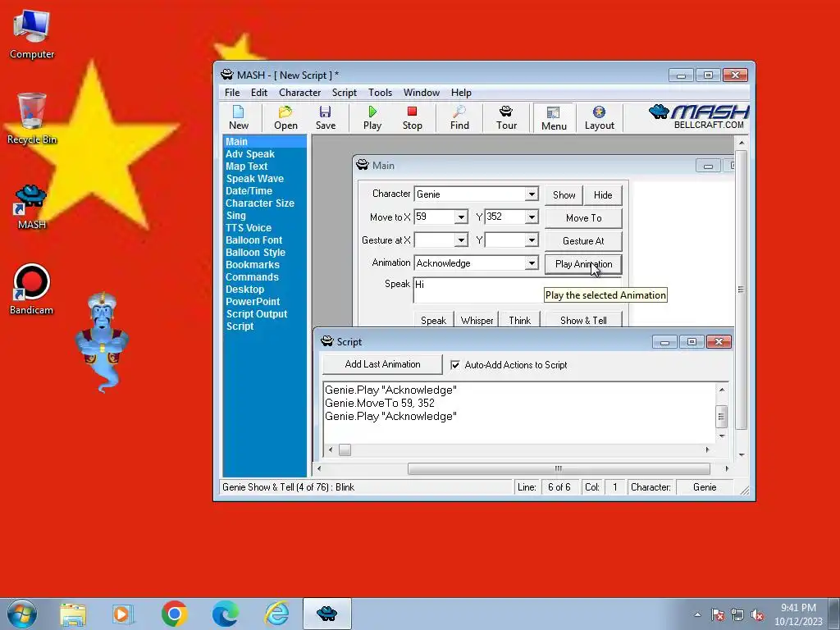This screenshot has height=630, width=840.
Task: Click the Genie character on desktop
Action: (102, 342)
